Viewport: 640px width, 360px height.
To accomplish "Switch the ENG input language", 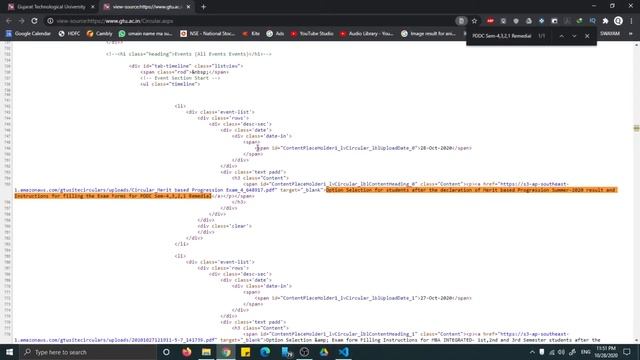I will click(586, 352).
